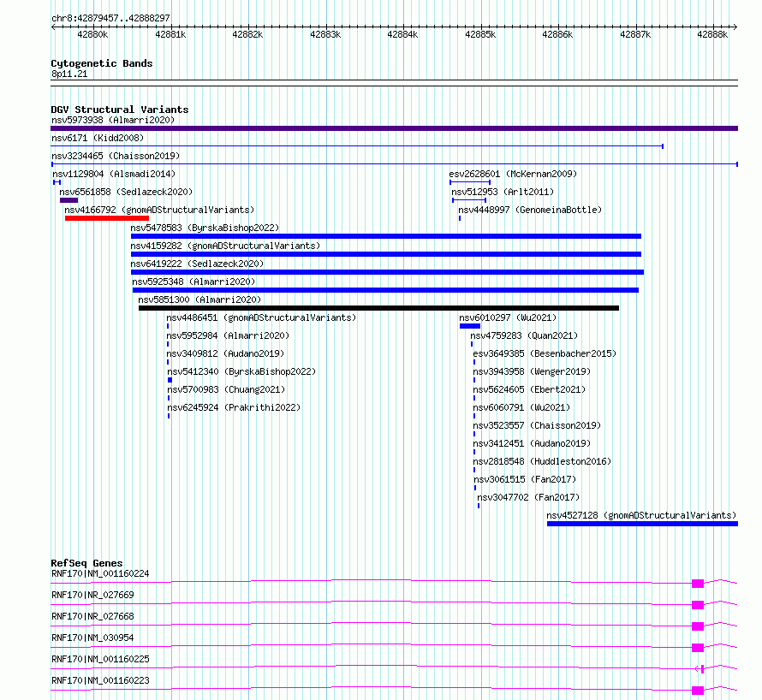Click the RefSeq Genes track title
This screenshot has height=700, width=762.
(x=86, y=563)
